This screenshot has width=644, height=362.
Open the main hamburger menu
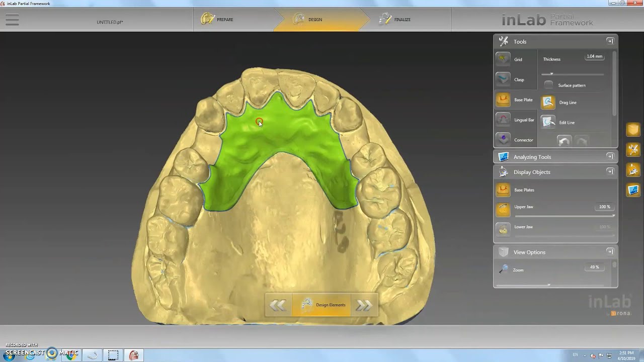point(12,20)
